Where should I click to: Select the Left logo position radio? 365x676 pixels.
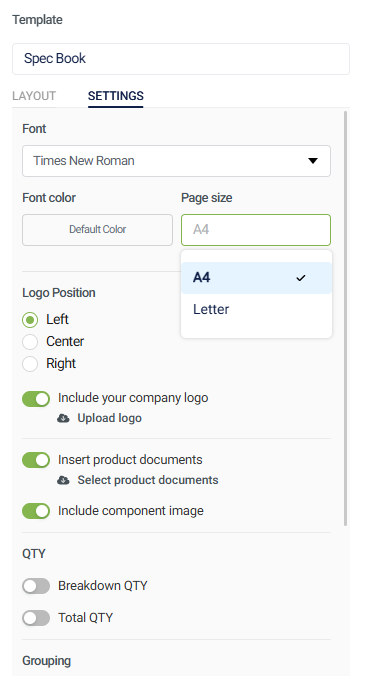pos(30,320)
